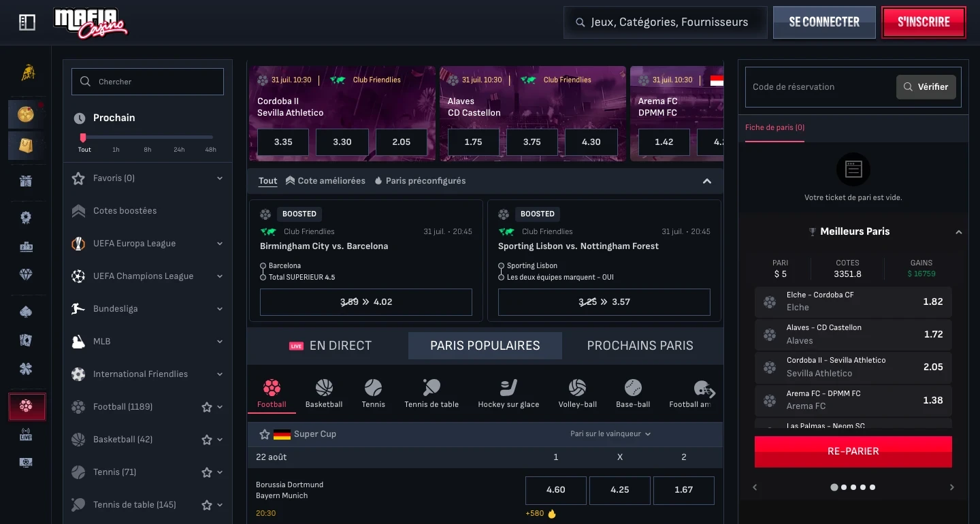Expand the Favoris (0) section
The width and height of the screenshot is (980, 524).
click(x=220, y=178)
